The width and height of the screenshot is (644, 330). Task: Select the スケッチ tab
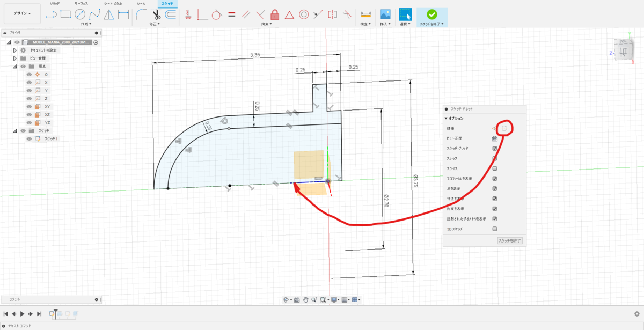pyautogui.click(x=167, y=3)
